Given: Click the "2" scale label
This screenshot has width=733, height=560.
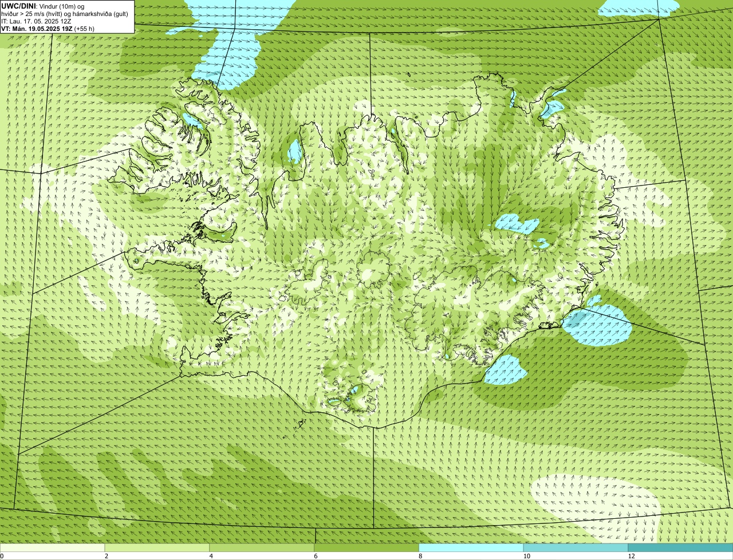Looking at the screenshot, I should (x=106, y=556).
